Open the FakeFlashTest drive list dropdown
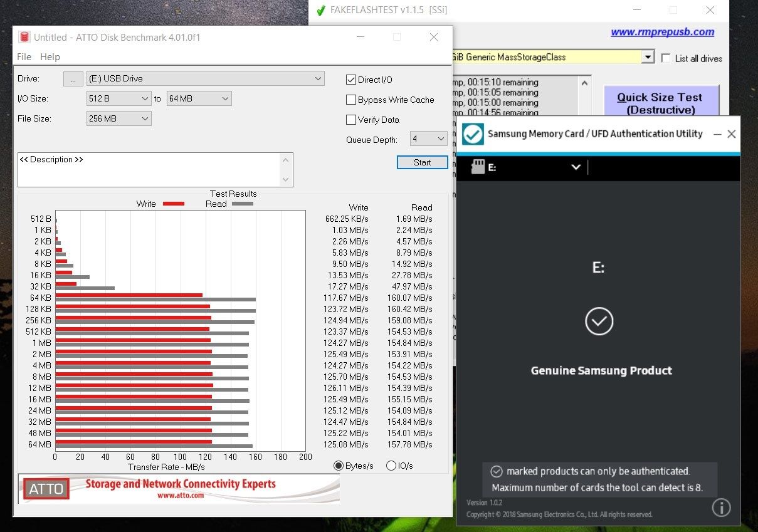Screen dimensions: 758x532 648,57
